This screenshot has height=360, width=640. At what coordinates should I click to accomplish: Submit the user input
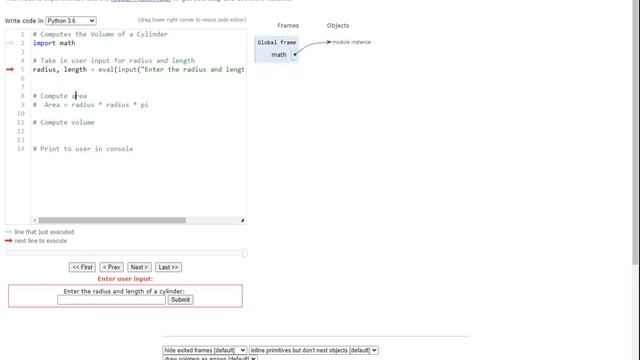pos(180,300)
